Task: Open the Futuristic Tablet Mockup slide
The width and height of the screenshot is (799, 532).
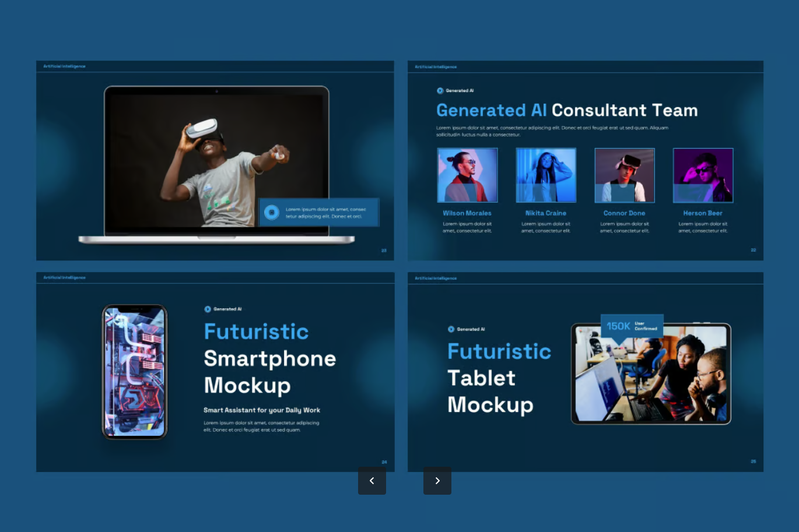Action: (x=586, y=372)
